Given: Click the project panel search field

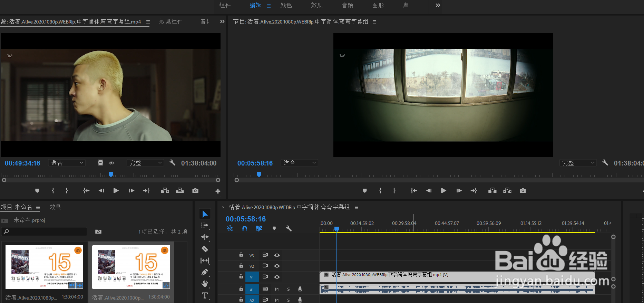Looking at the screenshot, I should click(x=44, y=231).
